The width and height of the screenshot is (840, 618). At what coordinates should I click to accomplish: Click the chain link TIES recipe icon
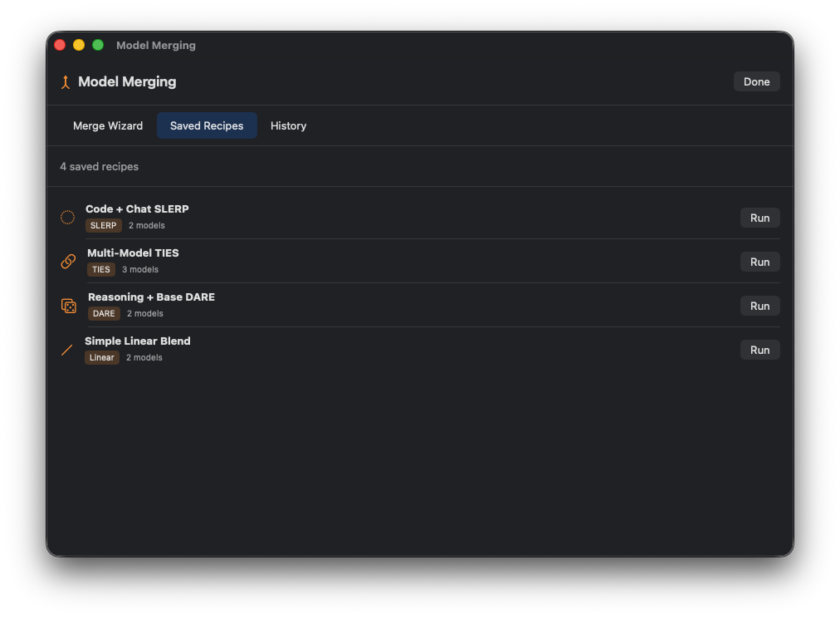(x=69, y=262)
